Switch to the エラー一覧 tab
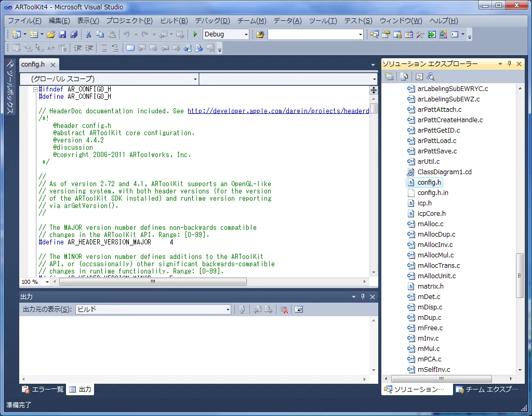 tap(43, 389)
